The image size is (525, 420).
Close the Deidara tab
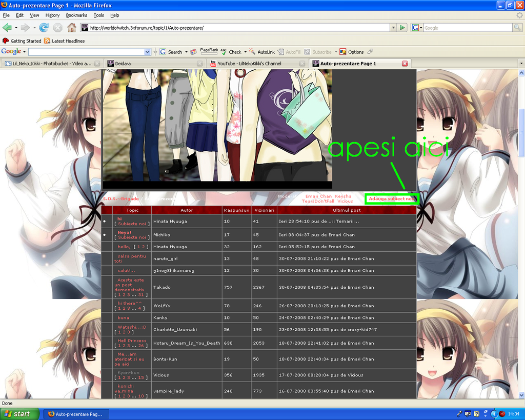[200, 63]
